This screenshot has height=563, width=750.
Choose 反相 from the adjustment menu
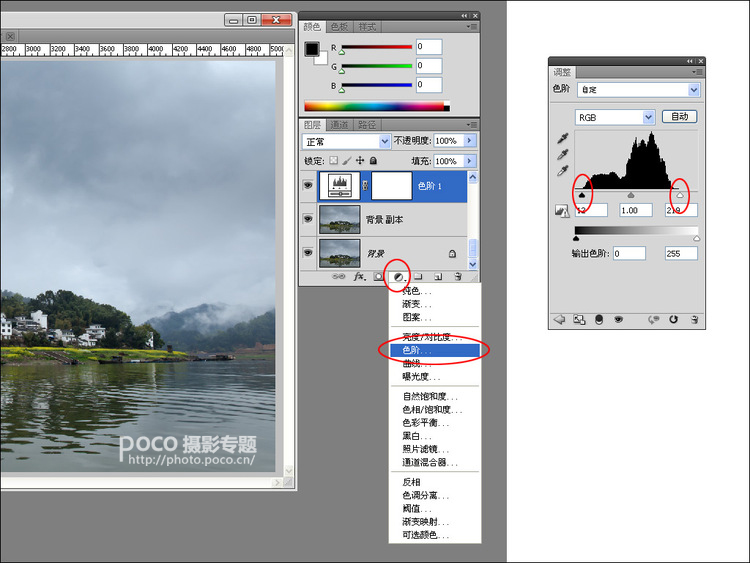pos(435,482)
